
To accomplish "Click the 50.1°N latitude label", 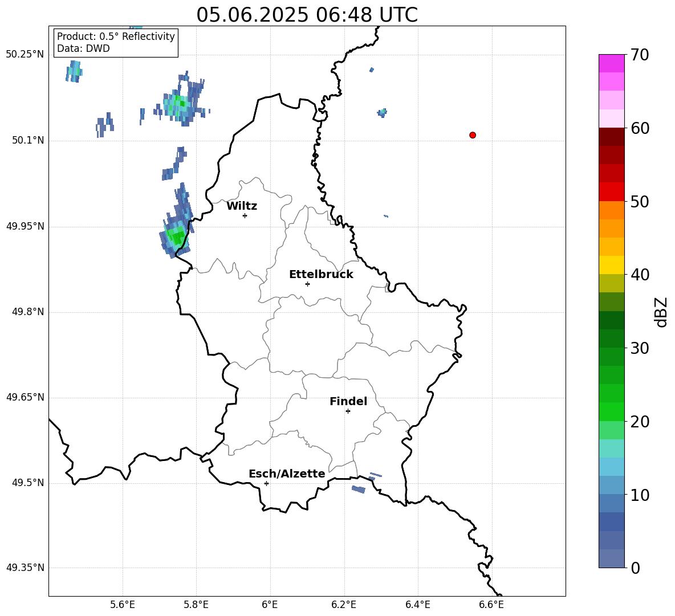I will (28, 141).
